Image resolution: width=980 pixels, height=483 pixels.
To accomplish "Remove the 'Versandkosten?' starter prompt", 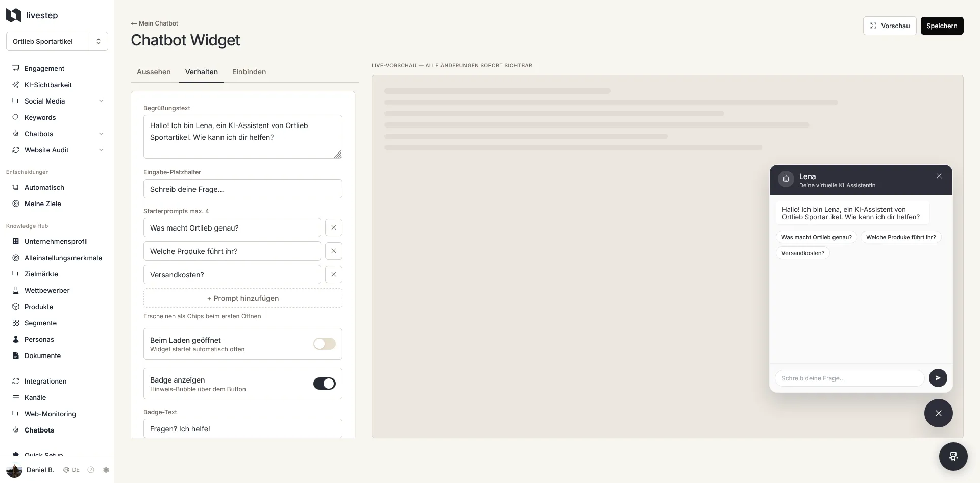I will tap(334, 274).
